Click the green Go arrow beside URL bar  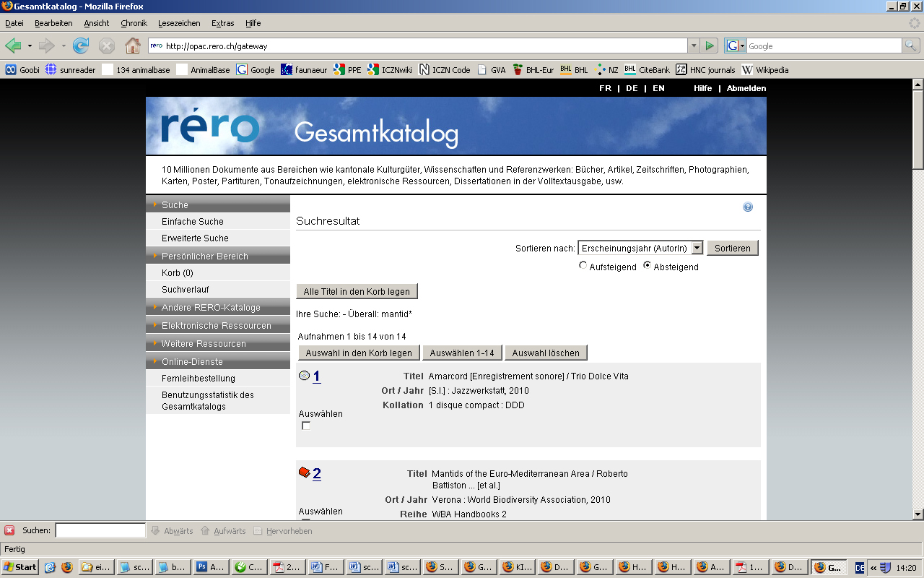pos(710,46)
